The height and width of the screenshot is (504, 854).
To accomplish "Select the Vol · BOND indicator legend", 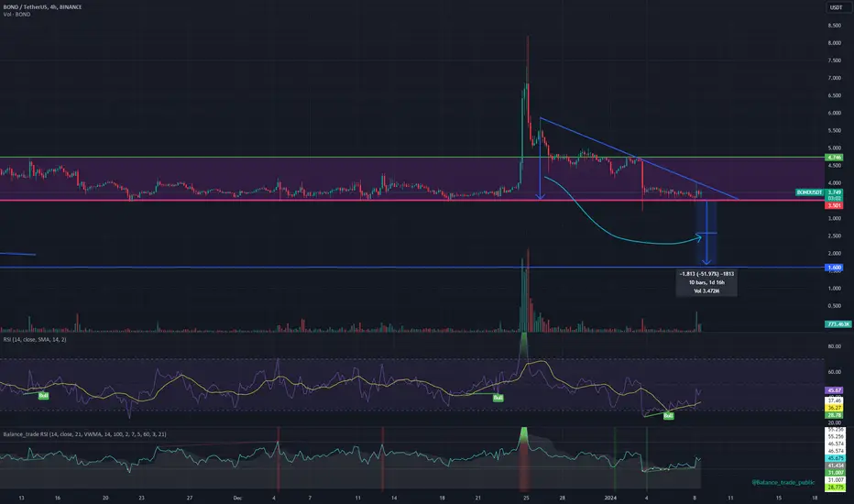I will point(16,14).
